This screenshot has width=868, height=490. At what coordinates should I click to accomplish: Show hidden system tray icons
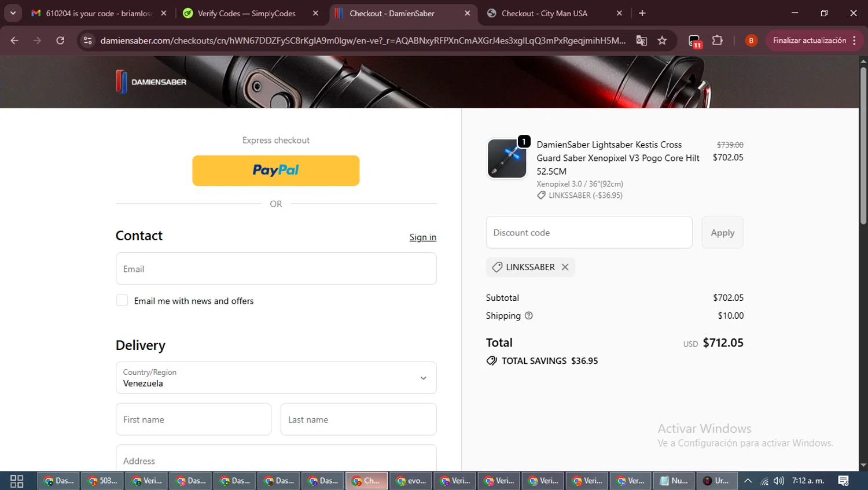point(748,481)
